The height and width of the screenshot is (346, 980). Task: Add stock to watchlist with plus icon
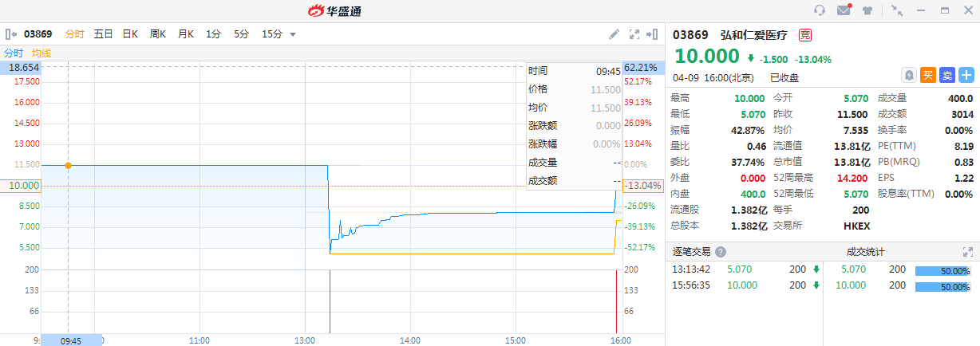coord(966,75)
